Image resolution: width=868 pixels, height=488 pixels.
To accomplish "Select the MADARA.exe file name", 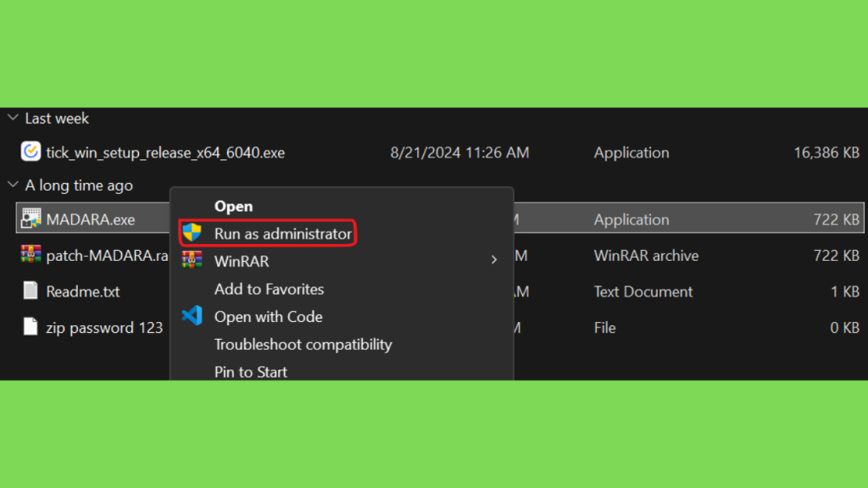I will 90,219.
